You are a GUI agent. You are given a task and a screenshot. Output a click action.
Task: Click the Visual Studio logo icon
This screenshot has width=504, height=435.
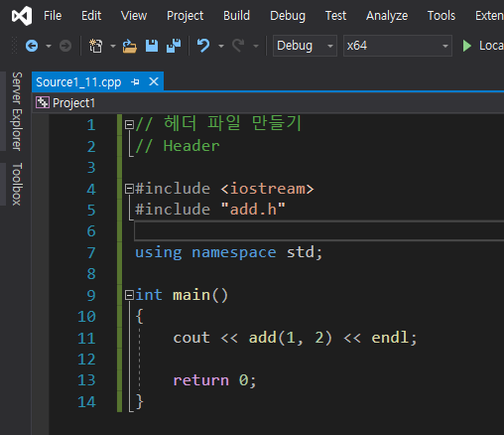[22, 16]
